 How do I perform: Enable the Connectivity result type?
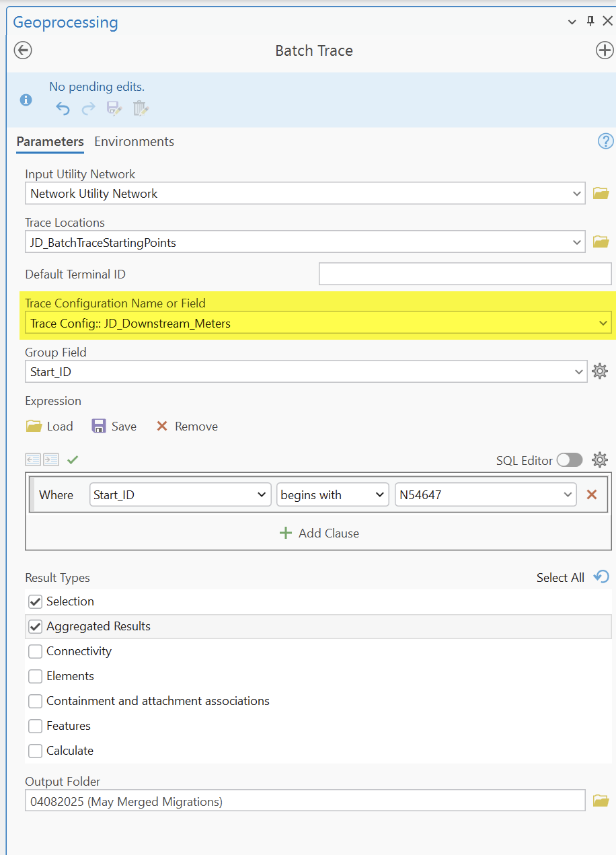coord(35,651)
